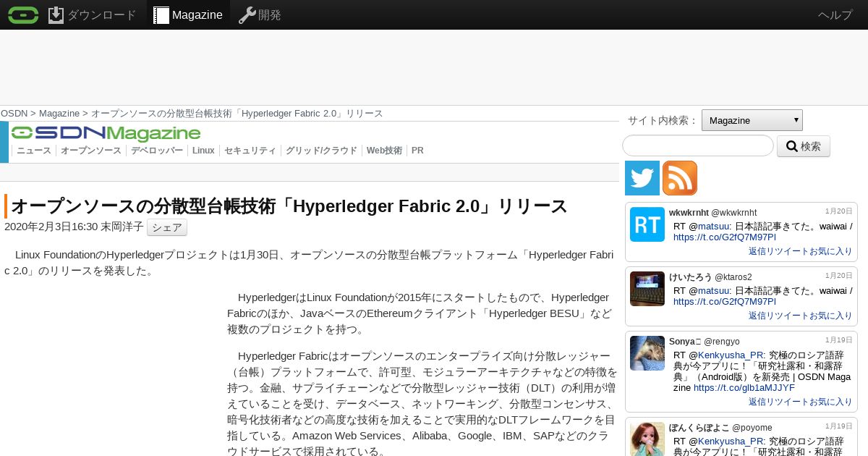
Task: Click the article date 2020年2月3日16:30
Action: coord(51,227)
